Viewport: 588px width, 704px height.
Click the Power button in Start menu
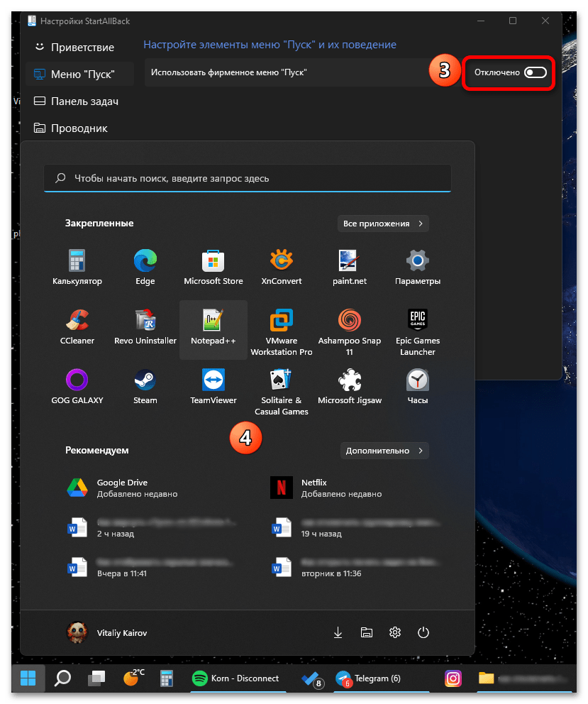point(423,632)
